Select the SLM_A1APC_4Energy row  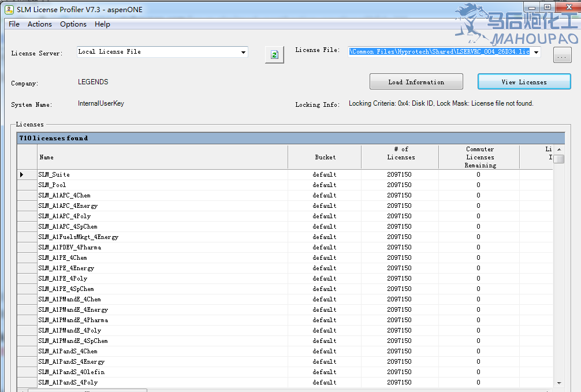[285, 206]
